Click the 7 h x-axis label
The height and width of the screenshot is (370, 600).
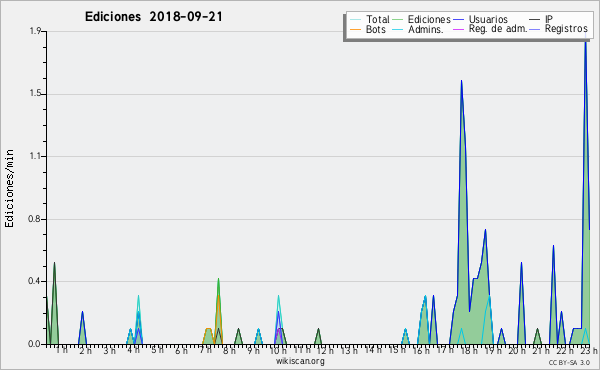tap(205, 350)
